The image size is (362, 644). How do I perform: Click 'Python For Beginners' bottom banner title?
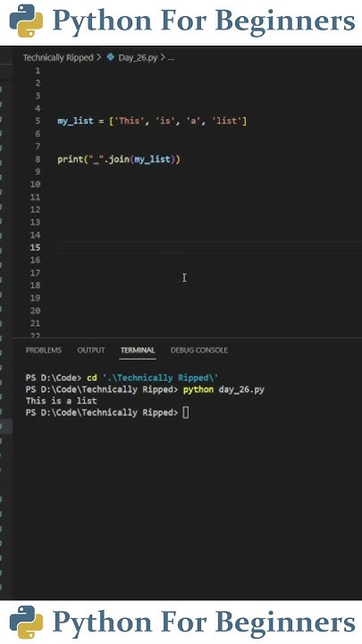click(x=204, y=622)
